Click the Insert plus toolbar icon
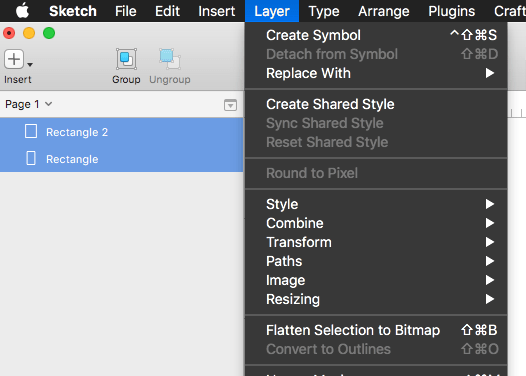Image resolution: width=526 pixels, height=376 pixels. 14,59
